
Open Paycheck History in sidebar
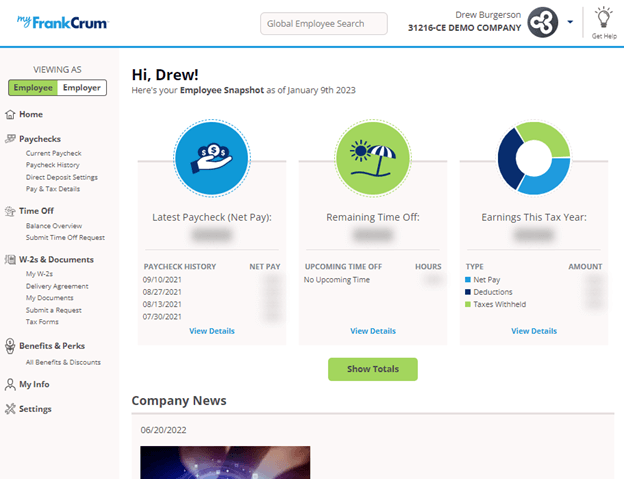click(x=53, y=165)
